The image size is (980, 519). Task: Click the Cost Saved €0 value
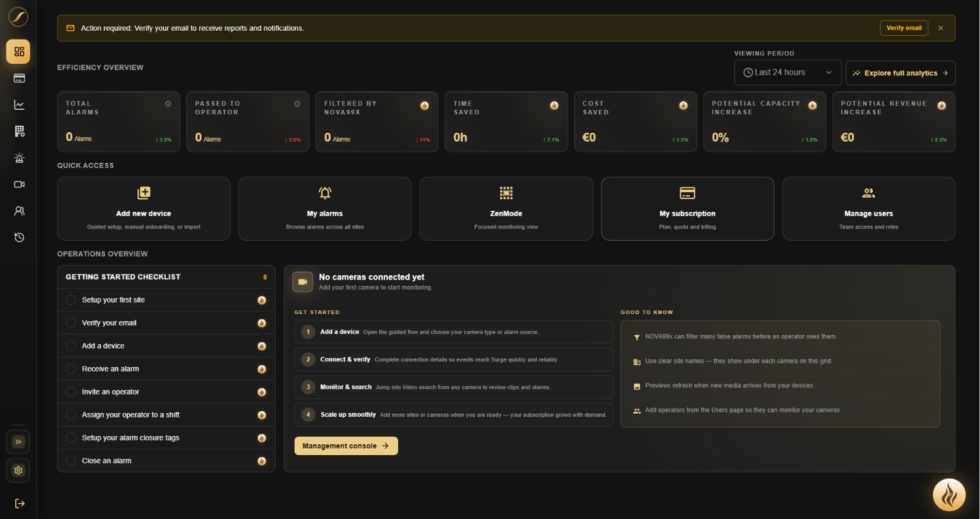click(x=589, y=137)
